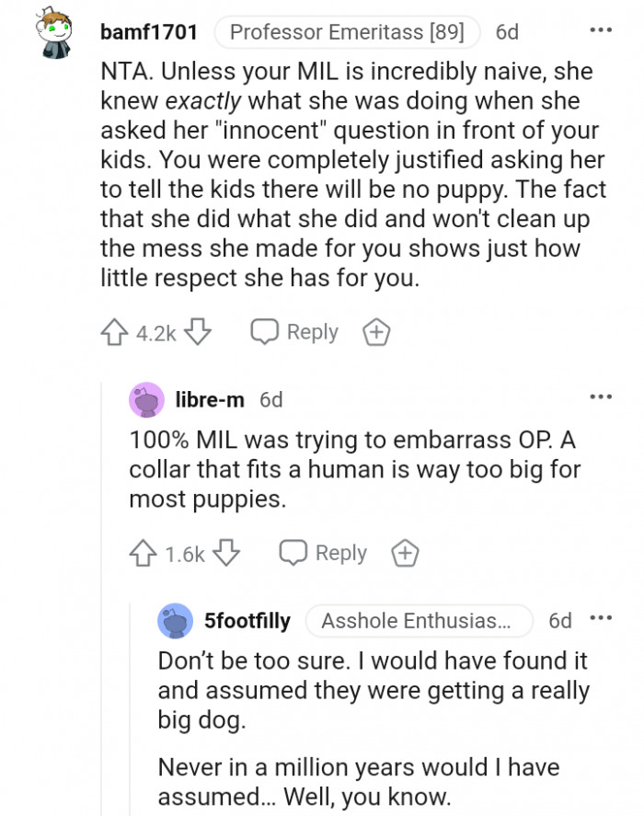Visit libre-m username link
Screen dimensions: 644x816
coord(210,399)
